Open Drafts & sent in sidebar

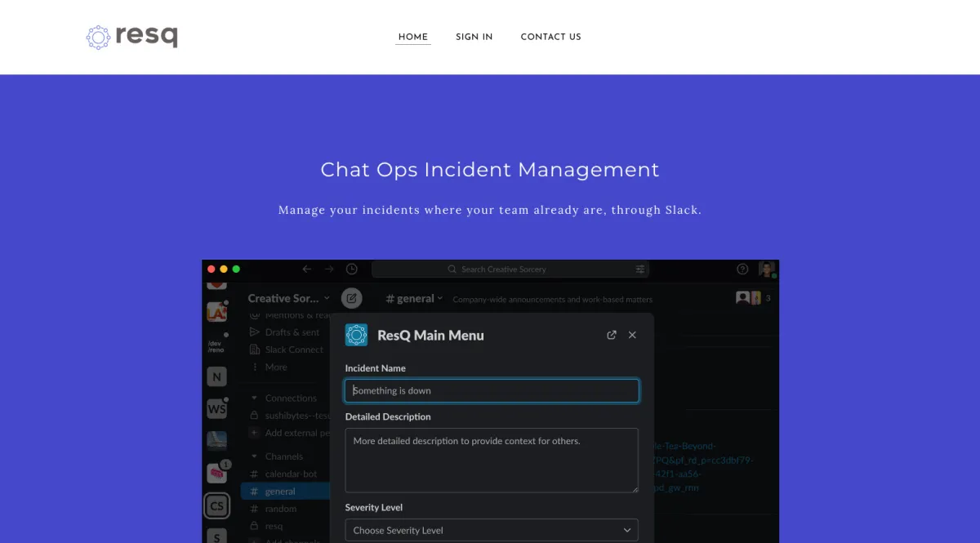pyautogui.click(x=285, y=332)
